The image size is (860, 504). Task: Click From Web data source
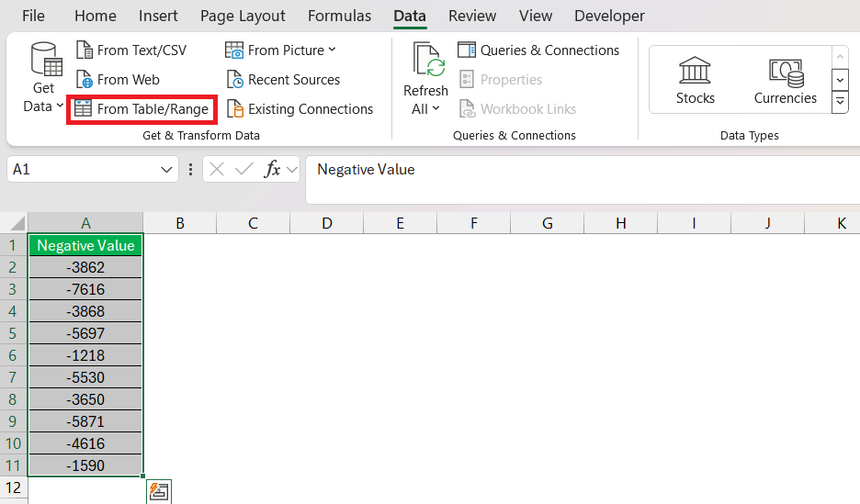[x=118, y=80]
